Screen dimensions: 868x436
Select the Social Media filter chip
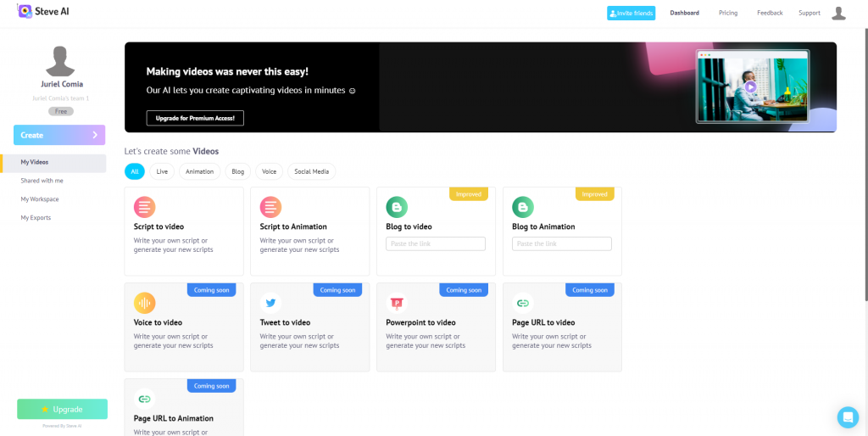pyautogui.click(x=312, y=171)
